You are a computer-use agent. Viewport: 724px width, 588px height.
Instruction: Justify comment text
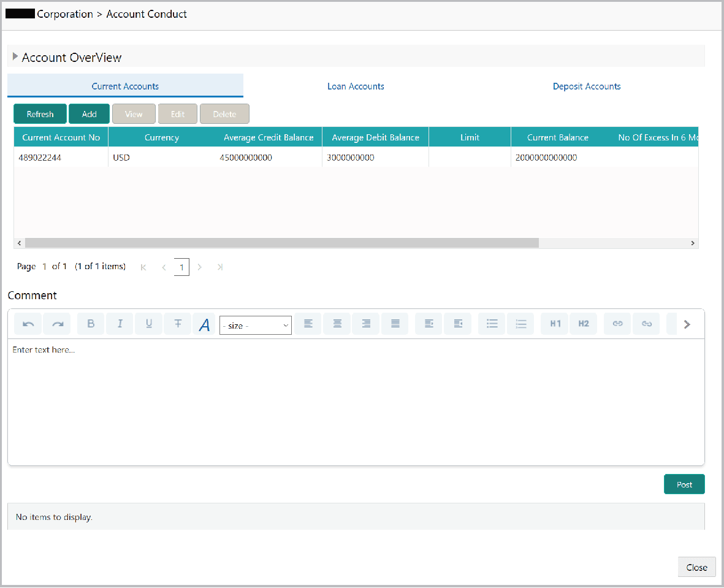pyautogui.click(x=395, y=324)
